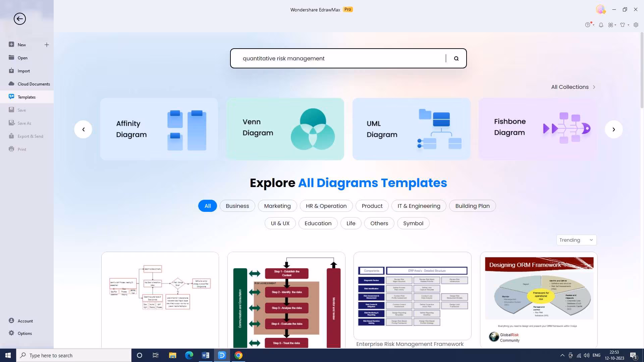The image size is (644, 362).
Task: Open the notifications bell icon
Action: point(601,25)
